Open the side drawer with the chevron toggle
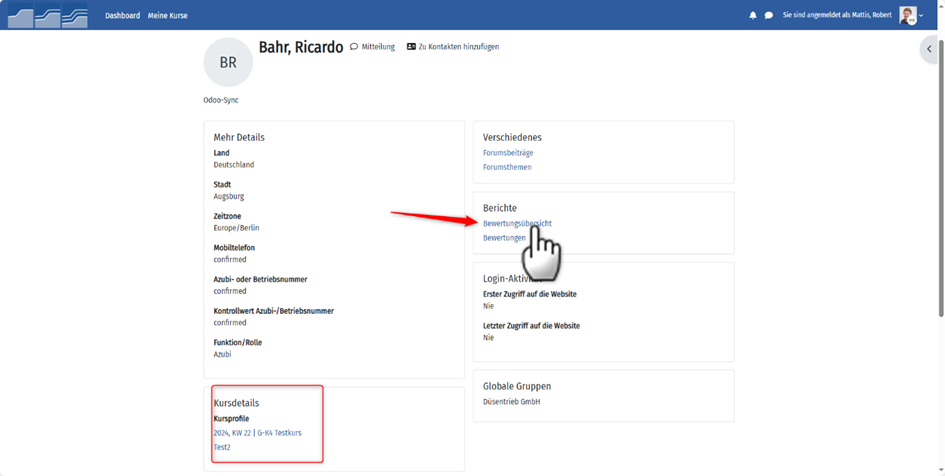945x476 pixels. pos(929,49)
